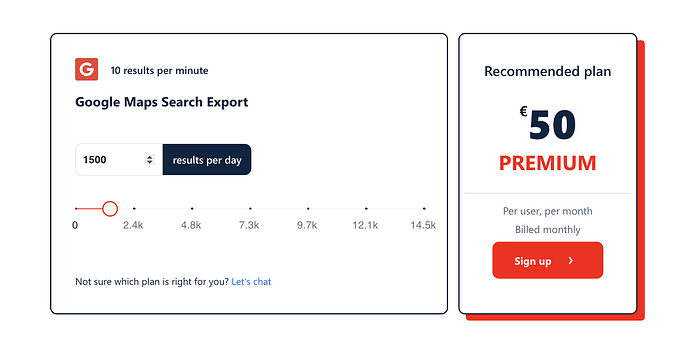Screen dimensions: 690x364
Task: Set slider to the 9.7k mark
Action: 308,209
